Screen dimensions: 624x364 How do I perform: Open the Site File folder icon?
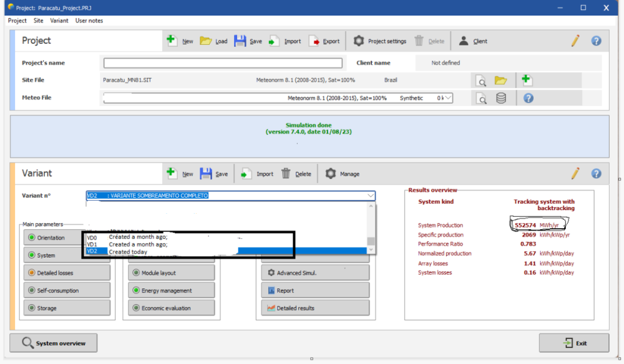tap(500, 80)
